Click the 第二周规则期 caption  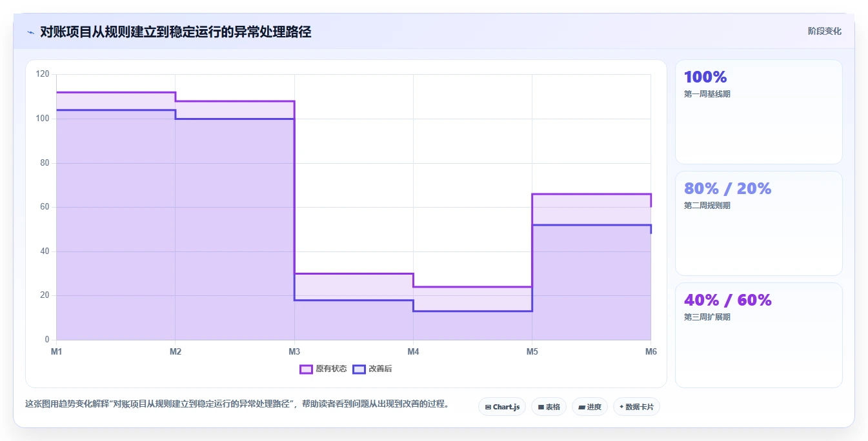(x=707, y=206)
